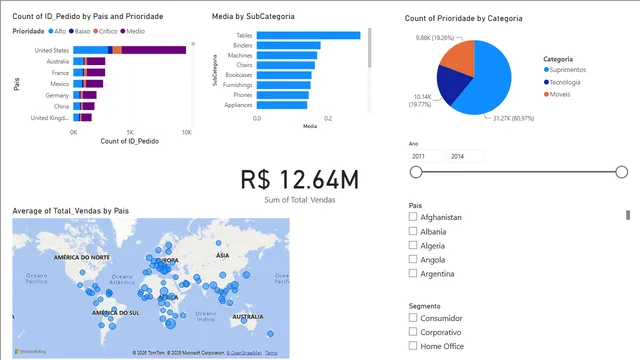Click the Ano start year field showing 2011
This screenshot has width=640, height=360.
coord(427,156)
